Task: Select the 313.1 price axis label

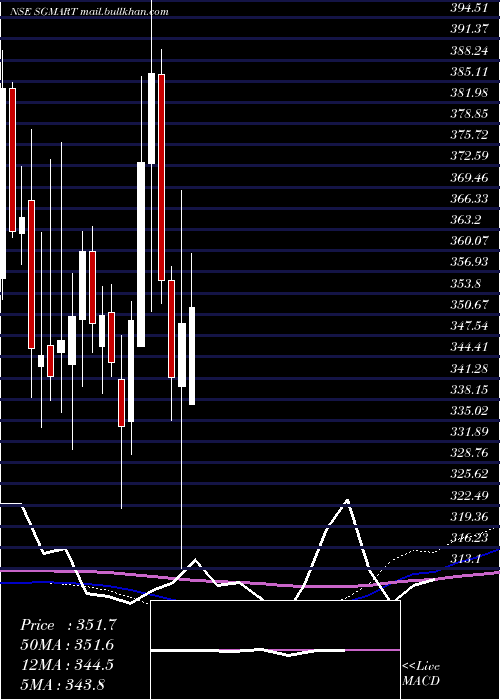Action: pyautogui.click(x=465, y=559)
